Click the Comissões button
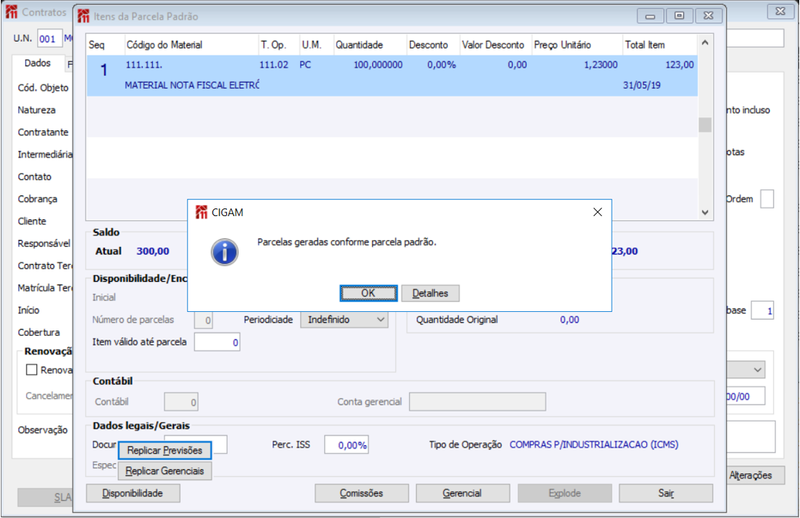The image size is (800, 518). click(361, 493)
